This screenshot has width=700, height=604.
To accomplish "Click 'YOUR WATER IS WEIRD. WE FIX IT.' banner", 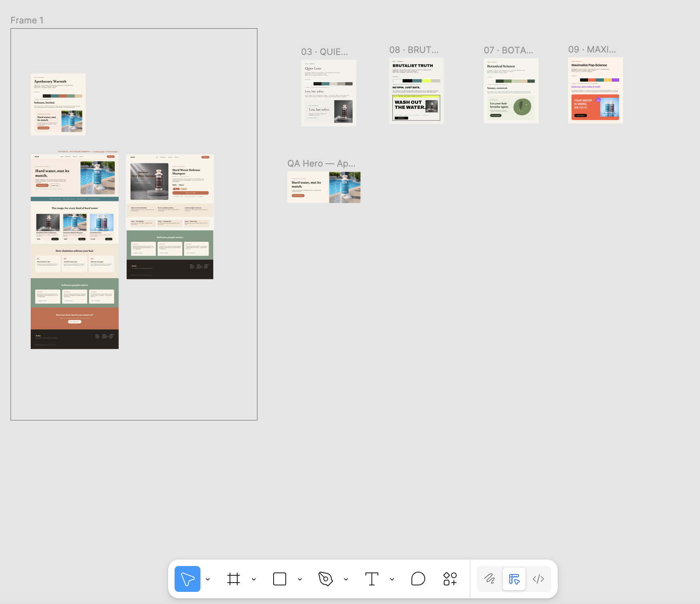I will coord(595,107).
